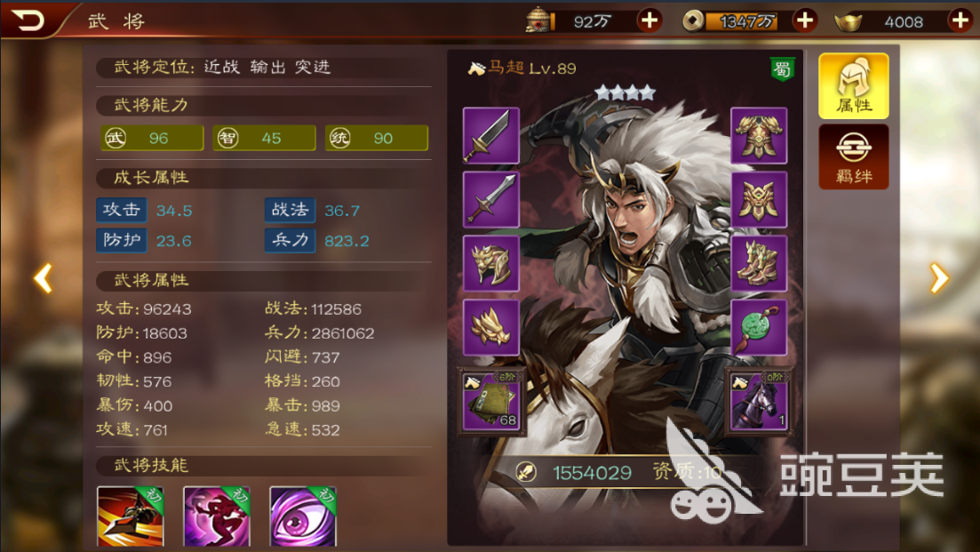Go to next general with right arrow
Screen dimensions: 980x552
coord(939,278)
